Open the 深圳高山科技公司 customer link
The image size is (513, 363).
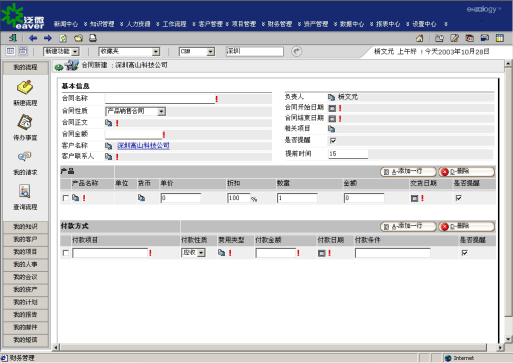(x=143, y=146)
